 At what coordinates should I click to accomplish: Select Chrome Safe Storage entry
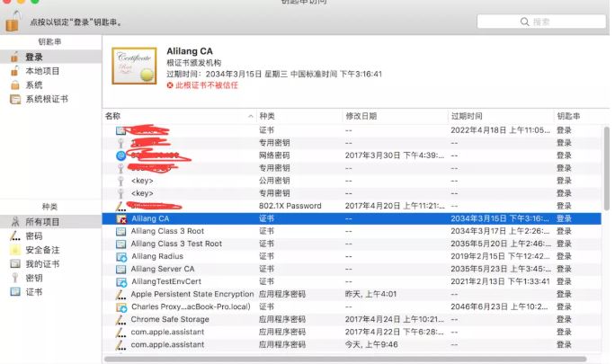[x=352, y=319]
